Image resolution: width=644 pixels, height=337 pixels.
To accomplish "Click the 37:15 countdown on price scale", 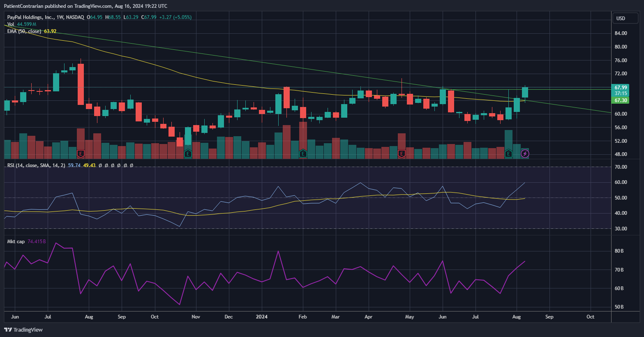I will tap(620, 93).
